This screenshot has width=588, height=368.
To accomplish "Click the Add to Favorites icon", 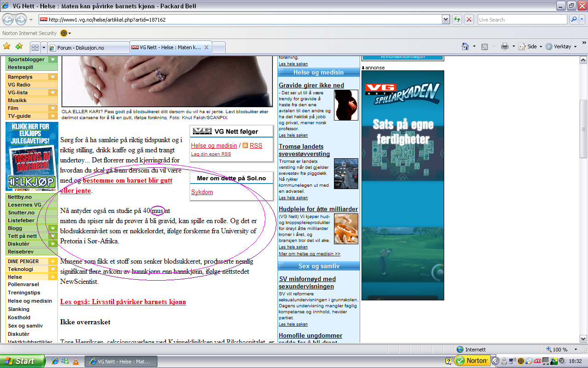I will (19, 46).
